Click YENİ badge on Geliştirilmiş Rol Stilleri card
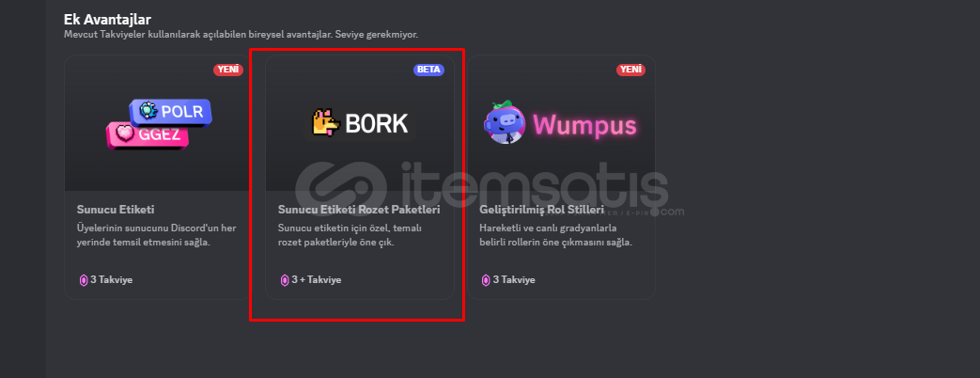Viewport: 980px width, 378px height. (631, 70)
